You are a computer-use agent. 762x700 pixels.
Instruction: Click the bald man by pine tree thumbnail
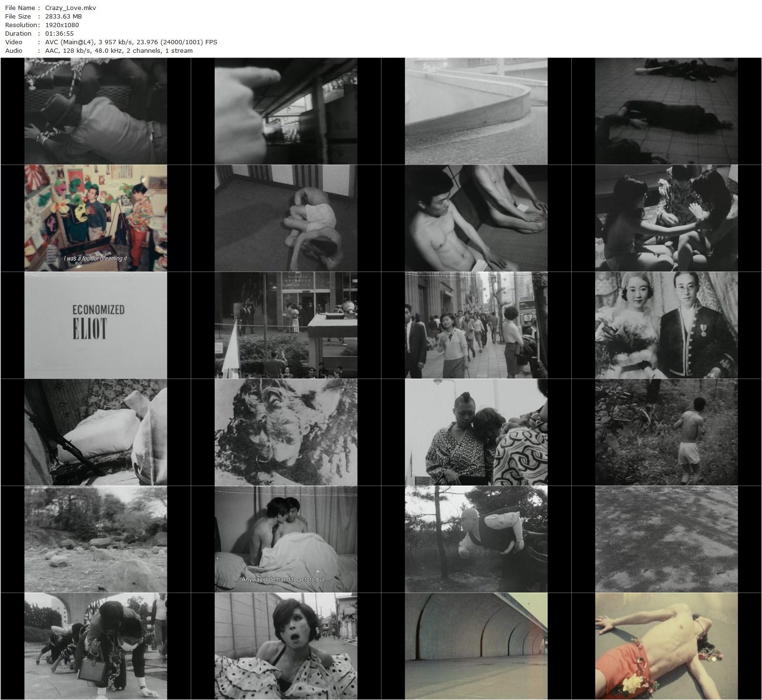tap(476, 539)
